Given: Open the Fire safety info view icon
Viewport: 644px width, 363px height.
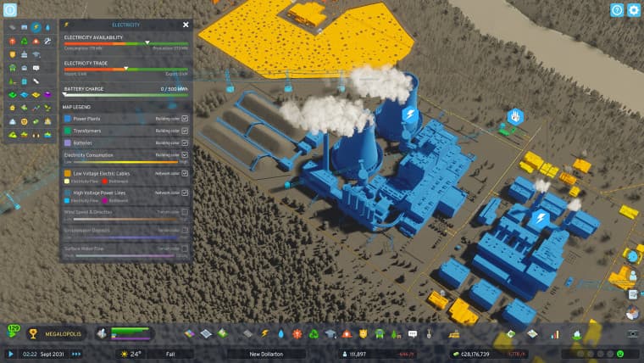Looking at the screenshot, I should 36,41.
